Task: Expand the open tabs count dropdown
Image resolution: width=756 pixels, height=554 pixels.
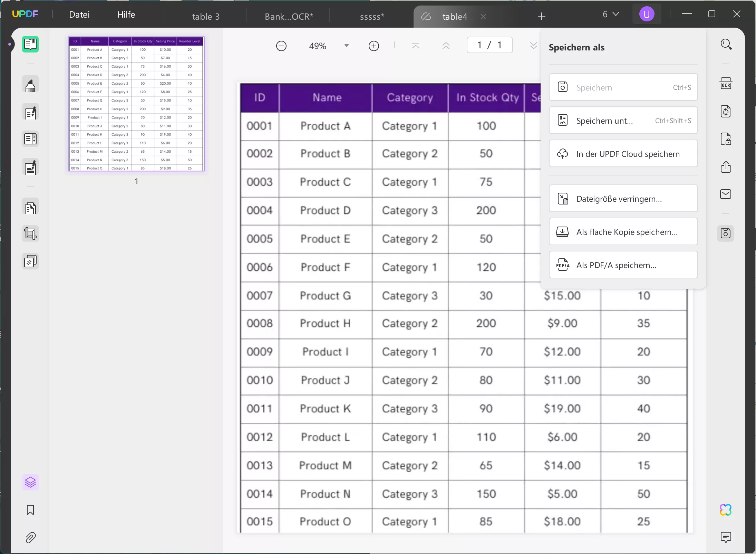Action: [x=611, y=14]
